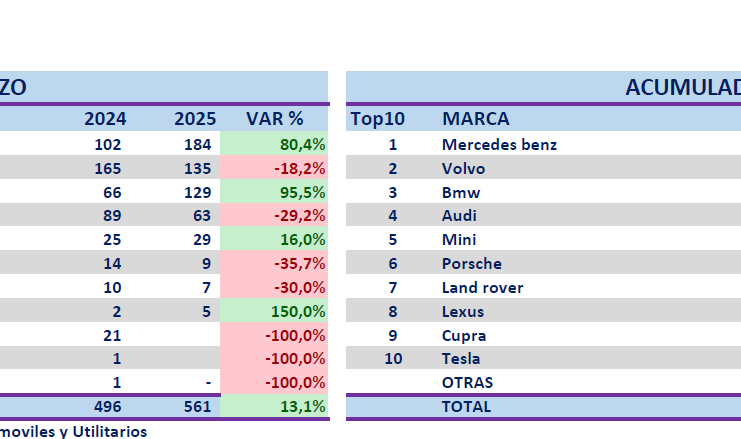Image resolution: width=741 pixels, height=439 pixels.
Task: Click the Mini brand cell
Action: [459, 239]
